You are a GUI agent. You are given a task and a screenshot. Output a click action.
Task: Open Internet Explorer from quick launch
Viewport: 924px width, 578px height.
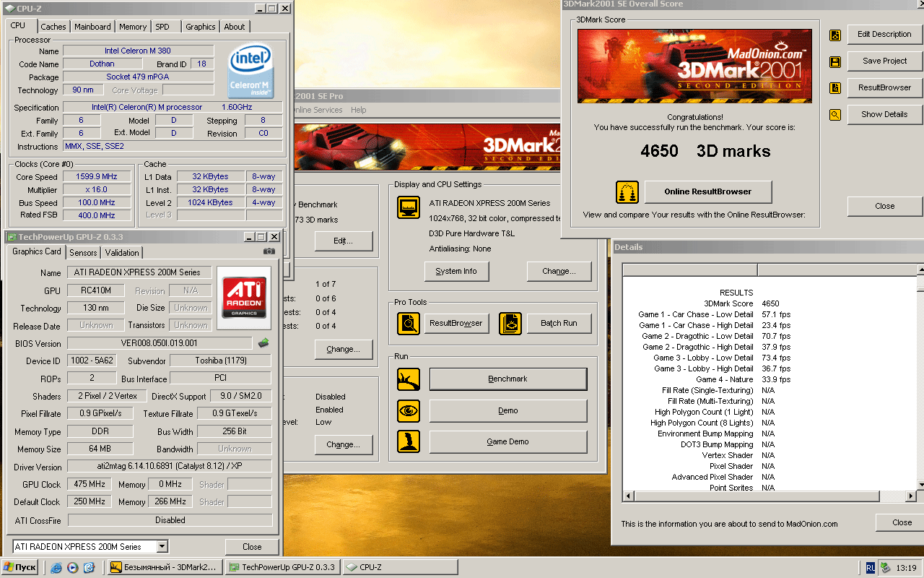point(56,568)
